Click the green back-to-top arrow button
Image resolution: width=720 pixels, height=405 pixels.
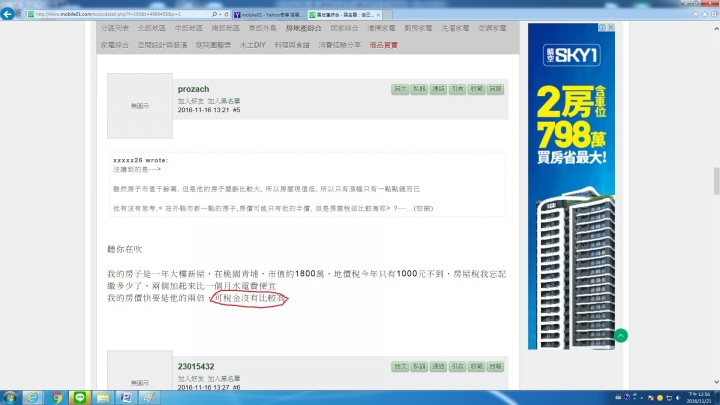(x=621, y=336)
